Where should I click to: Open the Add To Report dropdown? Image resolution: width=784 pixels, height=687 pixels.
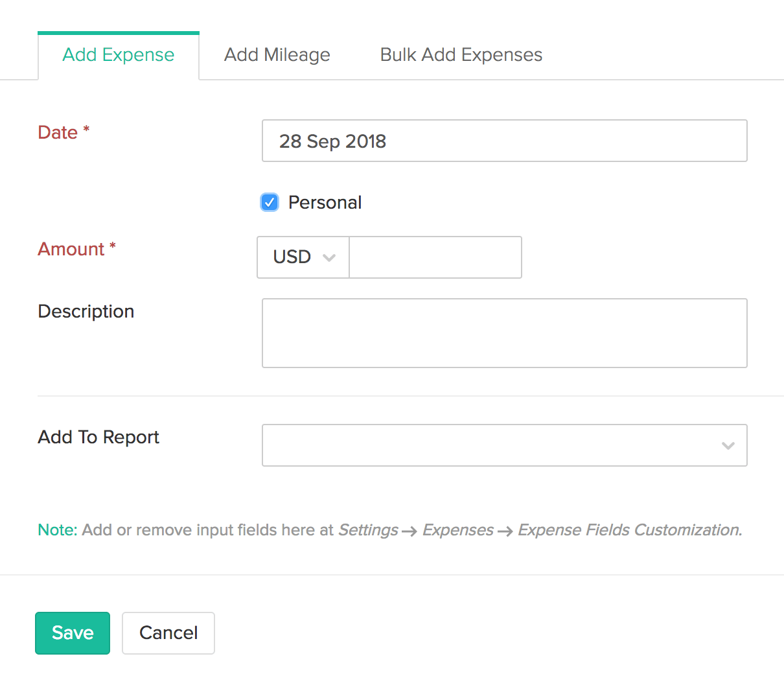tap(492, 445)
